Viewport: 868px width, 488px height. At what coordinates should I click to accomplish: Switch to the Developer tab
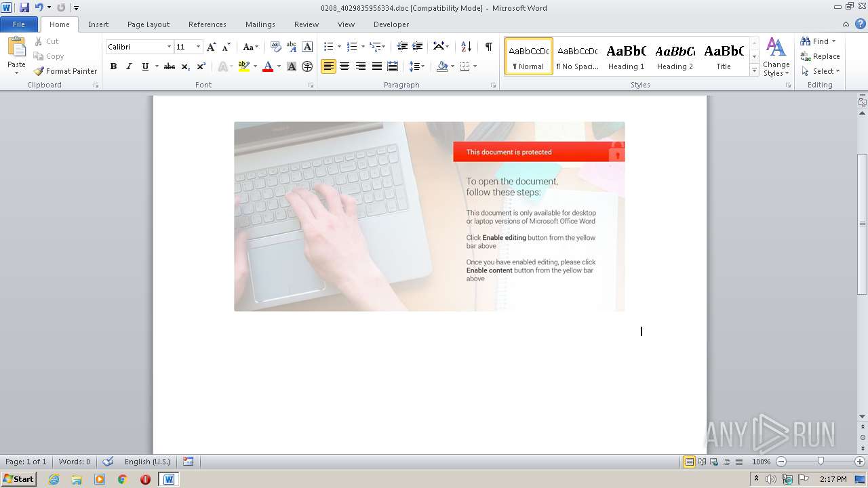pyautogui.click(x=391, y=24)
